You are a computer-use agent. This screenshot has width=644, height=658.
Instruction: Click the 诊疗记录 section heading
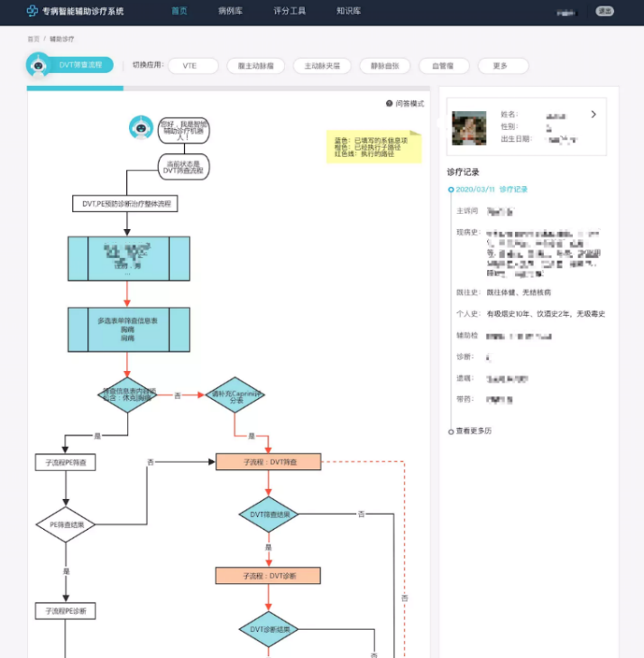[463, 172]
